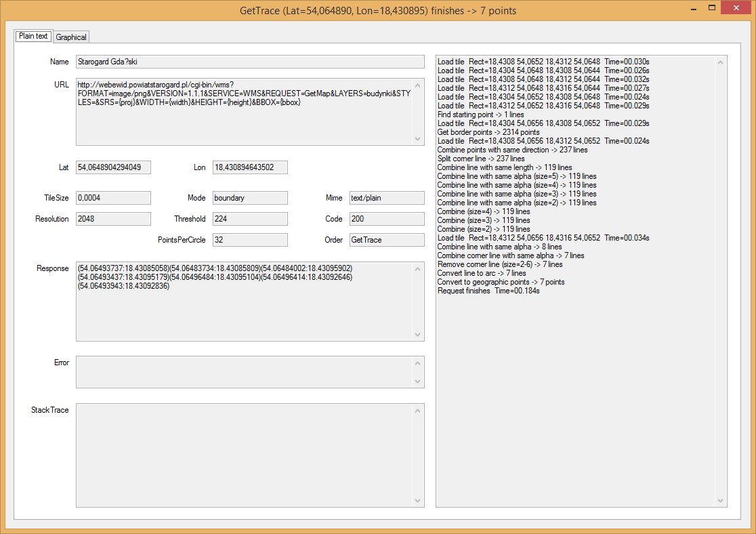The width and height of the screenshot is (756, 534).
Task: Select the Lat coordinate field
Action: pos(112,167)
